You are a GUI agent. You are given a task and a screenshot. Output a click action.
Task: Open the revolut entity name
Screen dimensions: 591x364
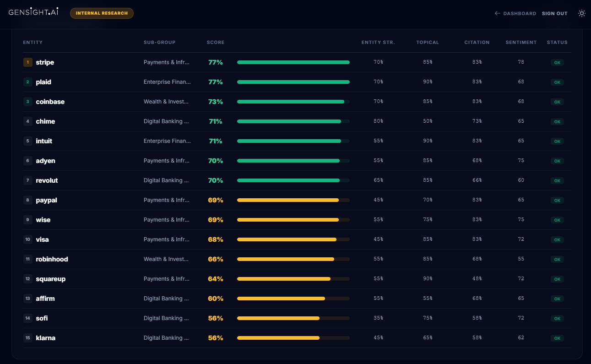click(x=47, y=180)
